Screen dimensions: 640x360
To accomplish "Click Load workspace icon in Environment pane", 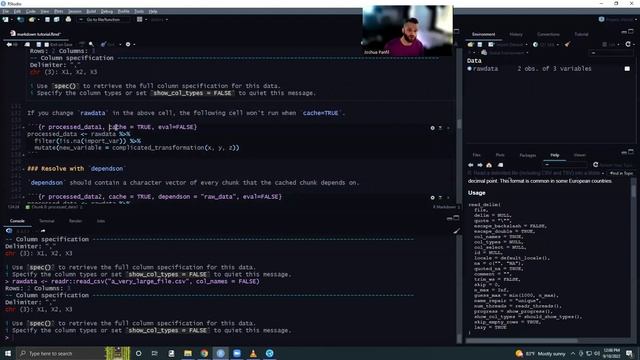I will [x=471, y=44].
